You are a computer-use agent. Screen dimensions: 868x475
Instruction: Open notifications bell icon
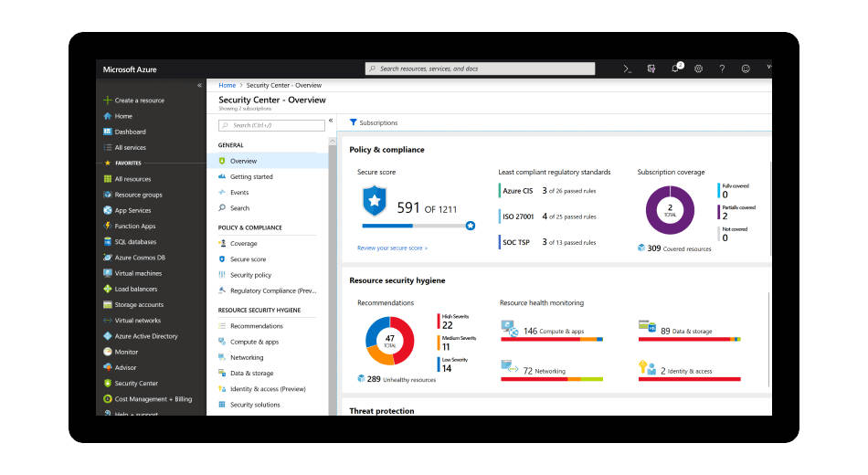[675, 69]
